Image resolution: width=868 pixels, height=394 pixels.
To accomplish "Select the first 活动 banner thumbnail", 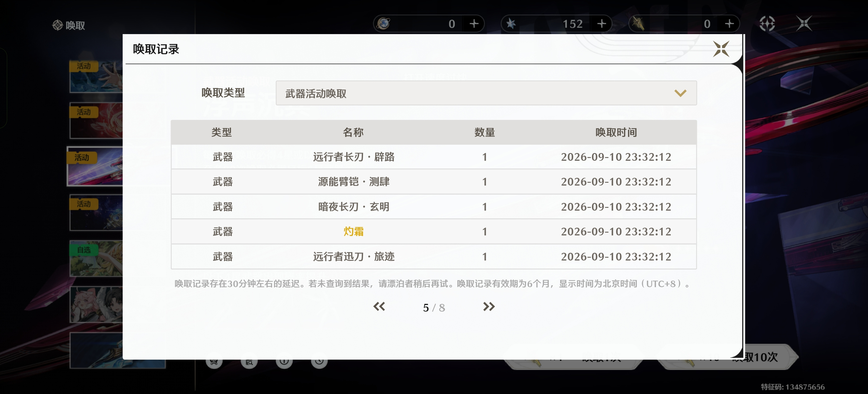I will tap(96, 77).
